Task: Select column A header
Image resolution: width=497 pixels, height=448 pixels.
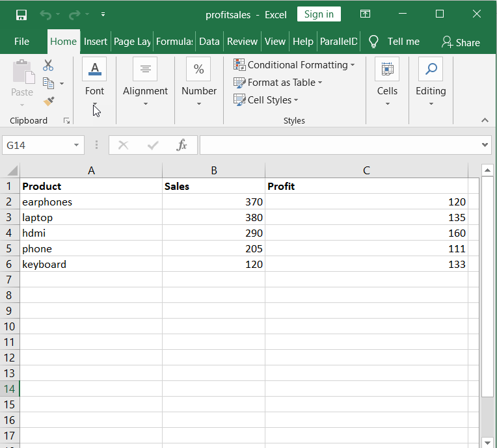Action: (91, 171)
